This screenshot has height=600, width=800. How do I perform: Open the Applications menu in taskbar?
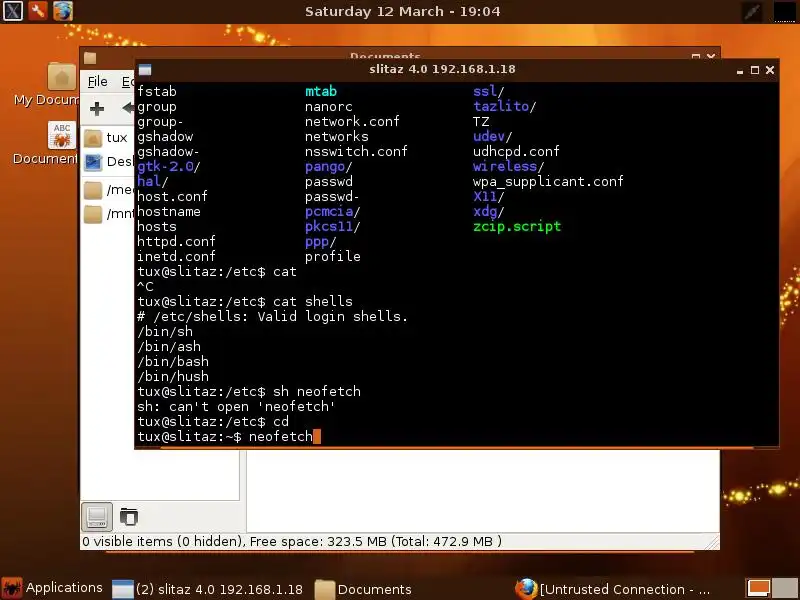point(52,588)
